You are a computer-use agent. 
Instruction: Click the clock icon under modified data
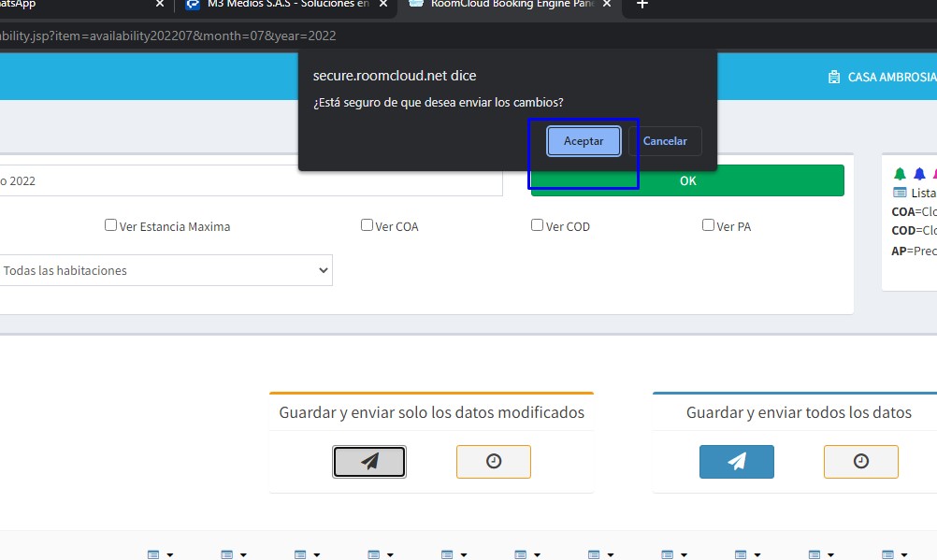[493, 462]
